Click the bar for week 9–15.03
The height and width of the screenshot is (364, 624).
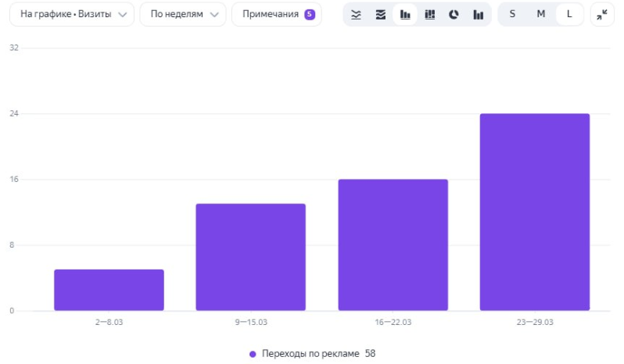click(251, 257)
